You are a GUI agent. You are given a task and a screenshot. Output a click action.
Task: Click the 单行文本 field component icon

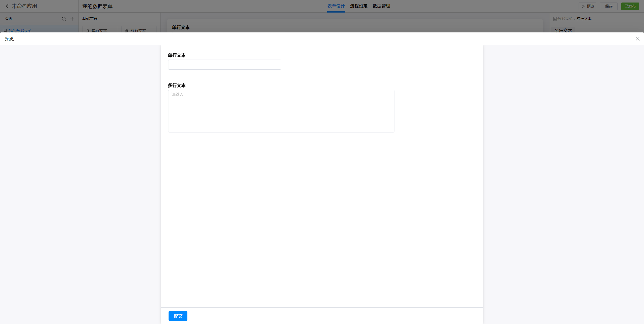click(x=87, y=30)
